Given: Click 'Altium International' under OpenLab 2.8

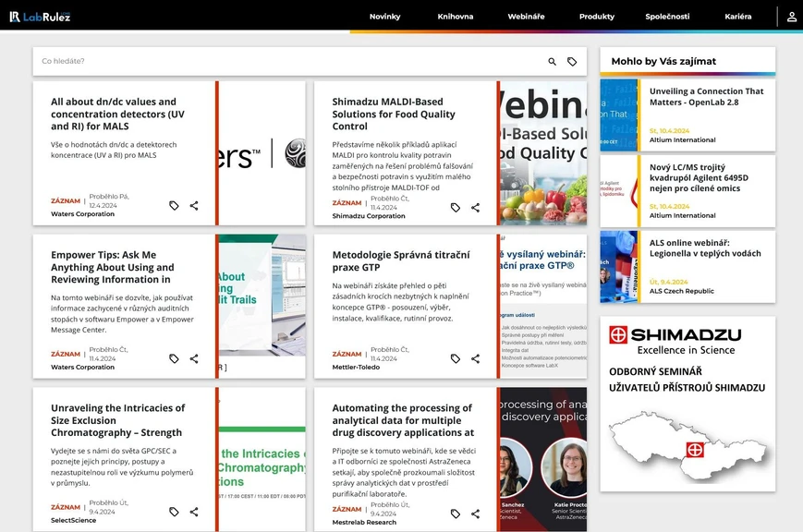Looking at the screenshot, I should pos(683,139).
